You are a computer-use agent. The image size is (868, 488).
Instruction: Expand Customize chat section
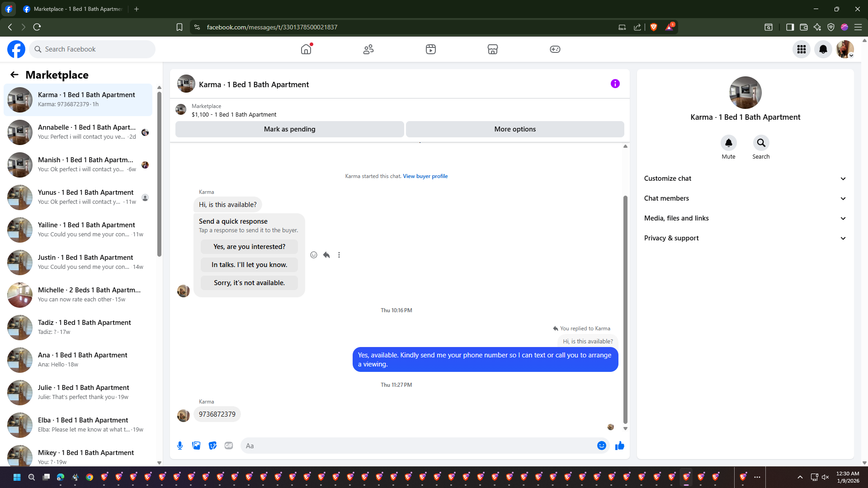(x=745, y=178)
